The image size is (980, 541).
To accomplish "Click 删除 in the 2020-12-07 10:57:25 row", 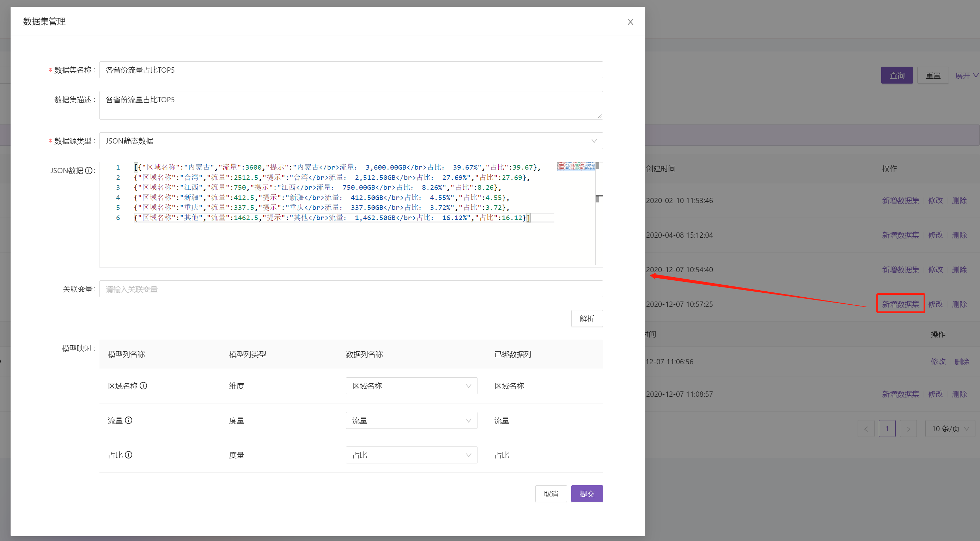I will (x=959, y=304).
